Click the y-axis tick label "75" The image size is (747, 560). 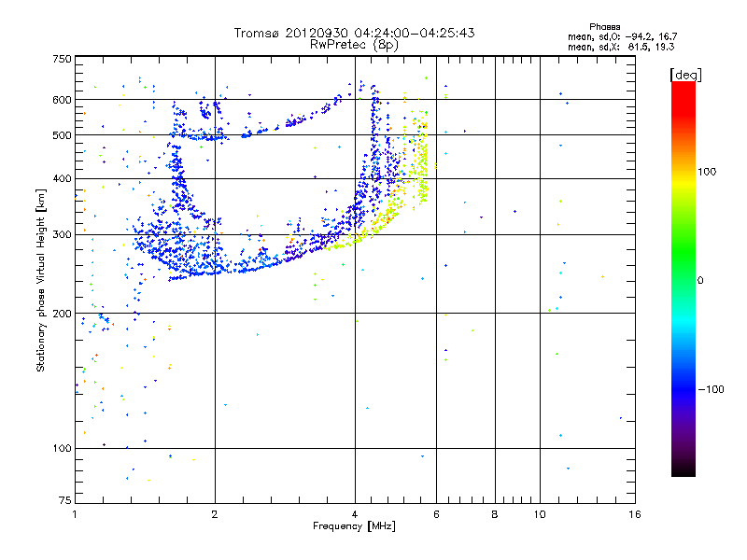coord(65,500)
